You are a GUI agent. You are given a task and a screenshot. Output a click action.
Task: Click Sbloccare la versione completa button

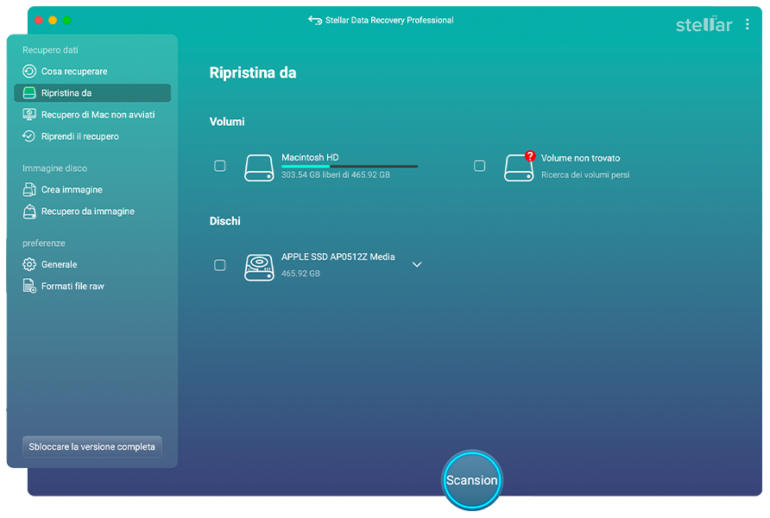(x=92, y=447)
